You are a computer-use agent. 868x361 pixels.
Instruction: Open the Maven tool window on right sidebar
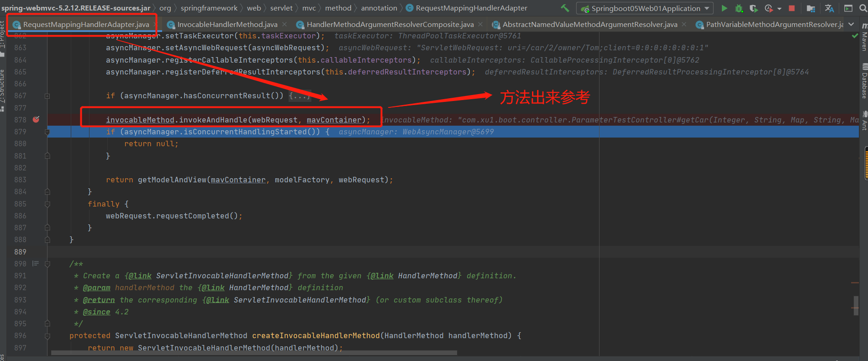(x=864, y=37)
